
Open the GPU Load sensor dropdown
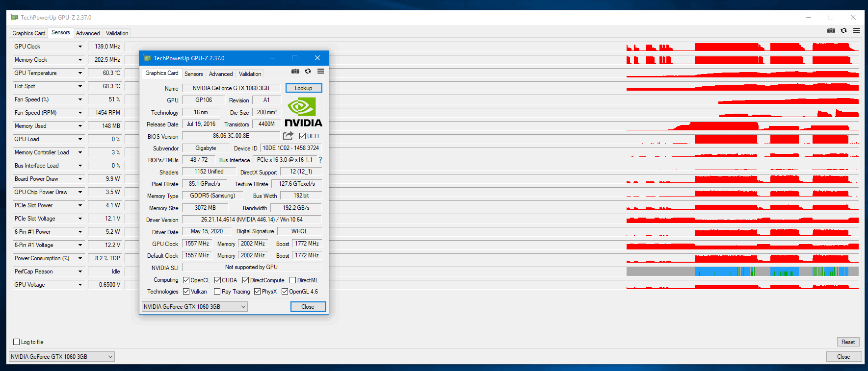[x=80, y=139]
